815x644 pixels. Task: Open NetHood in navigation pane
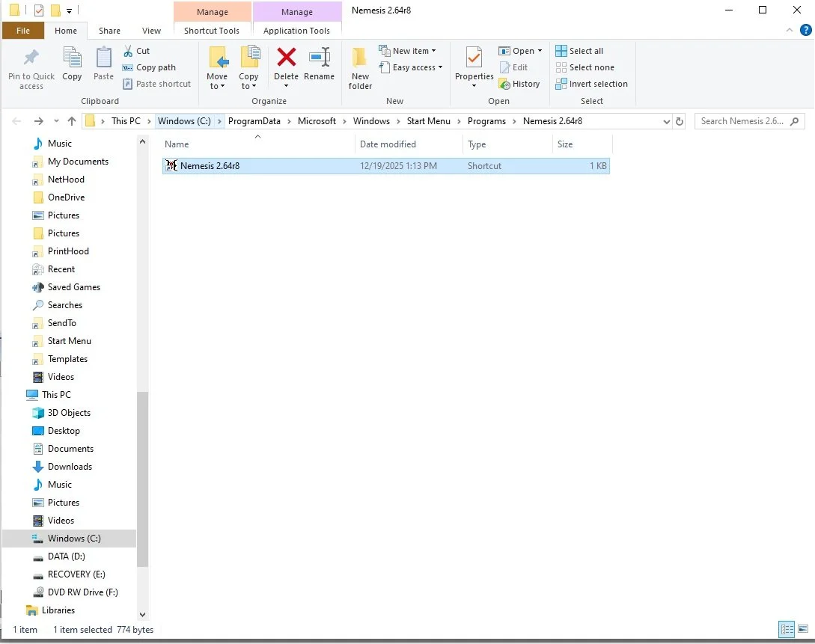pos(66,180)
